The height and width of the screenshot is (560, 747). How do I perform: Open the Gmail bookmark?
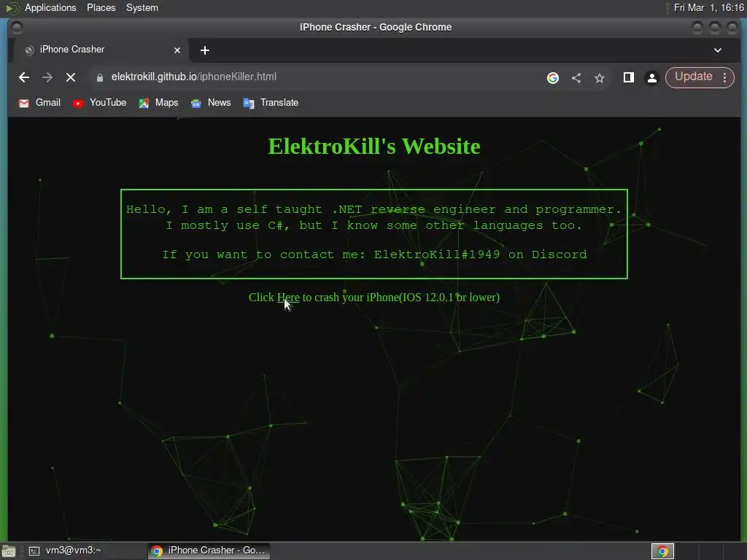click(39, 103)
